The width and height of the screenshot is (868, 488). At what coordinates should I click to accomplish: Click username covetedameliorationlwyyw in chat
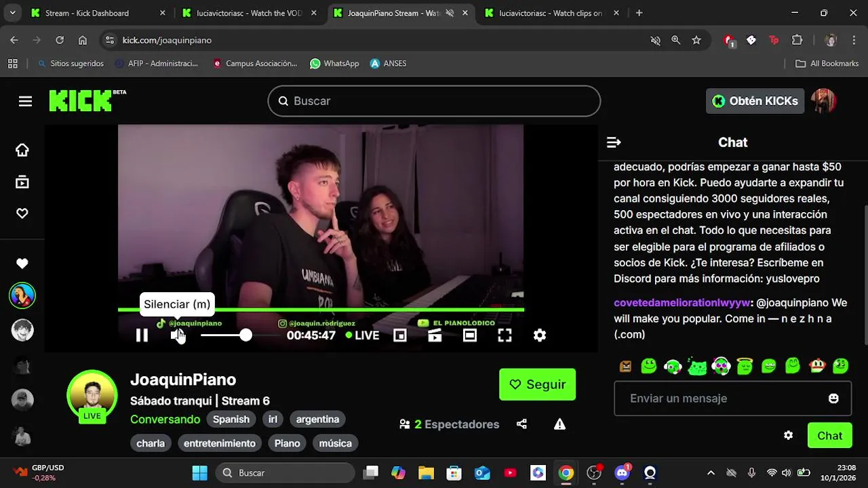[x=682, y=302]
